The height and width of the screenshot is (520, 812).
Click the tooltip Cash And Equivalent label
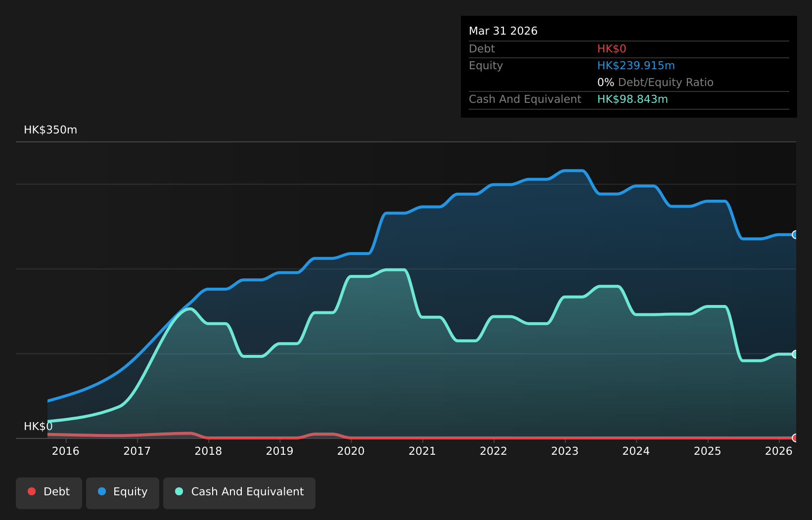(x=525, y=99)
